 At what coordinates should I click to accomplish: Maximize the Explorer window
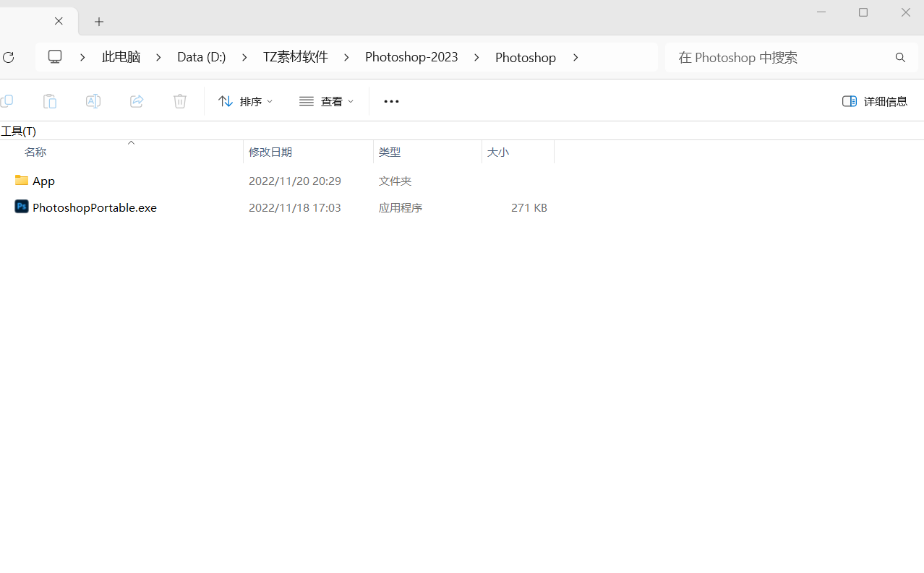coord(863,12)
